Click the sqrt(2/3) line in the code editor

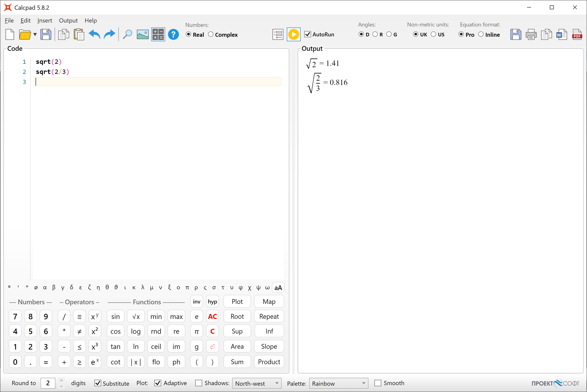[x=52, y=72]
